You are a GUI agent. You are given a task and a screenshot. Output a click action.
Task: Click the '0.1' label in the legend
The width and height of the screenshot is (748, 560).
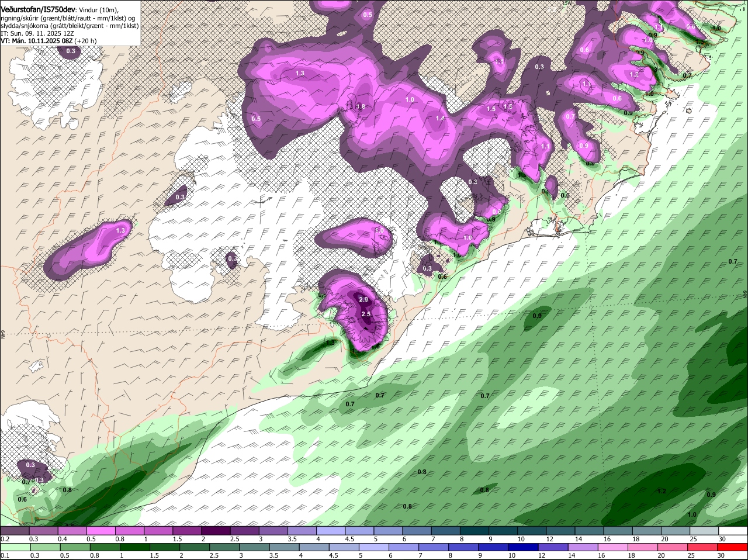[5, 555]
